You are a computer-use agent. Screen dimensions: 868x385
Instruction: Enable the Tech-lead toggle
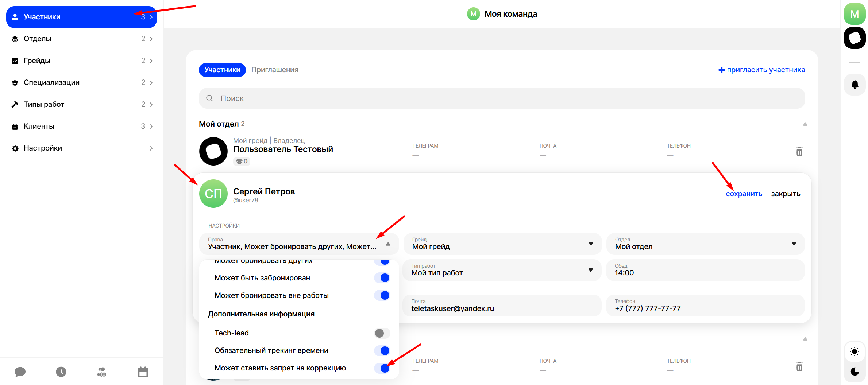382,333
